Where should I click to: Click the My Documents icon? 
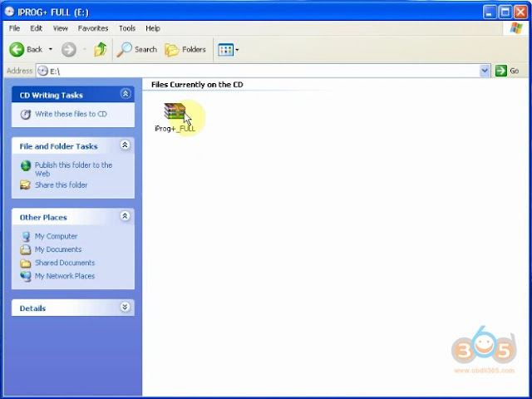tap(26, 249)
